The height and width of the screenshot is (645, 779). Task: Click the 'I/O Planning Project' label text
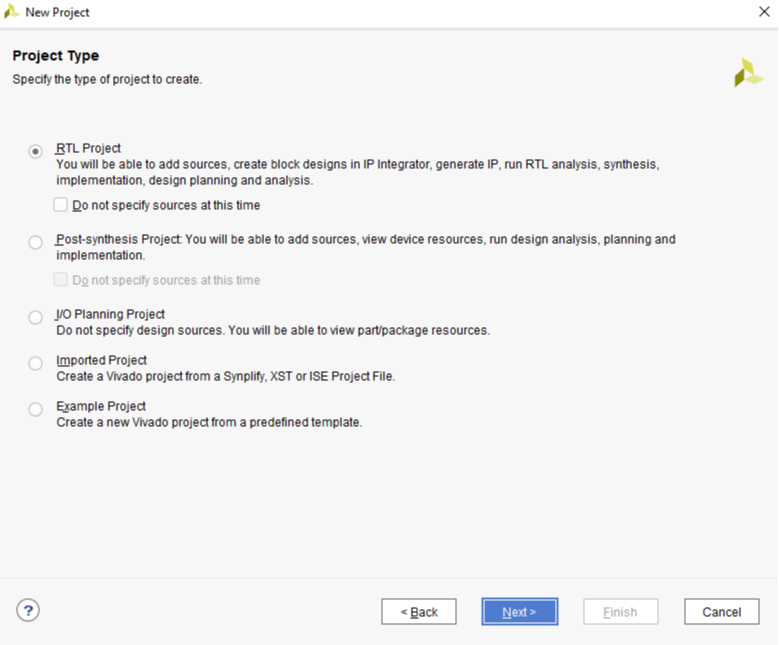(x=110, y=314)
